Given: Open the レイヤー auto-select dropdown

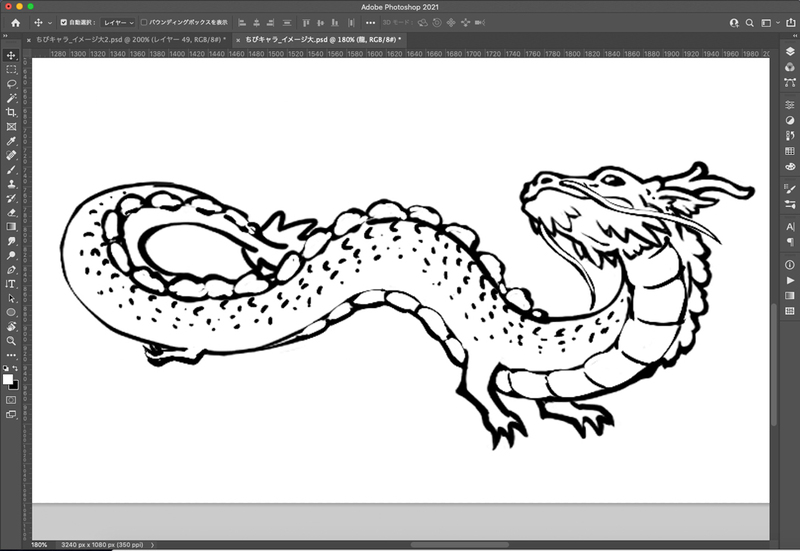Looking at the screenshot, I should pos(118,22).
